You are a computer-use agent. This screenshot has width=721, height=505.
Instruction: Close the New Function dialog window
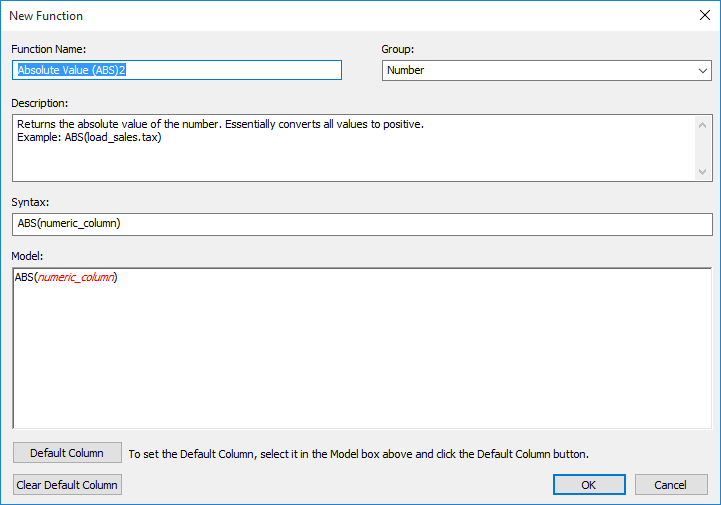pyautogui.click(x=702, y=16)
